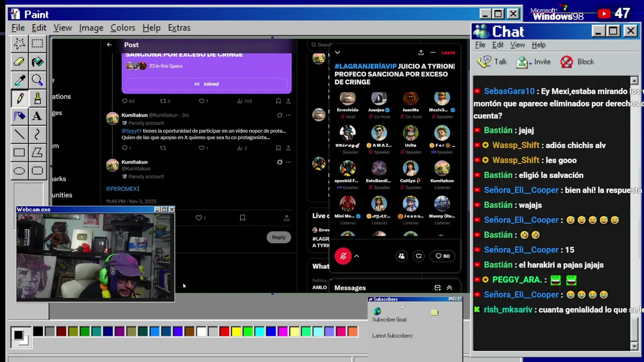Viewport: 644px width, 362px height.
Task: Select the Brush tool in Paint
Action: (37, 98)
